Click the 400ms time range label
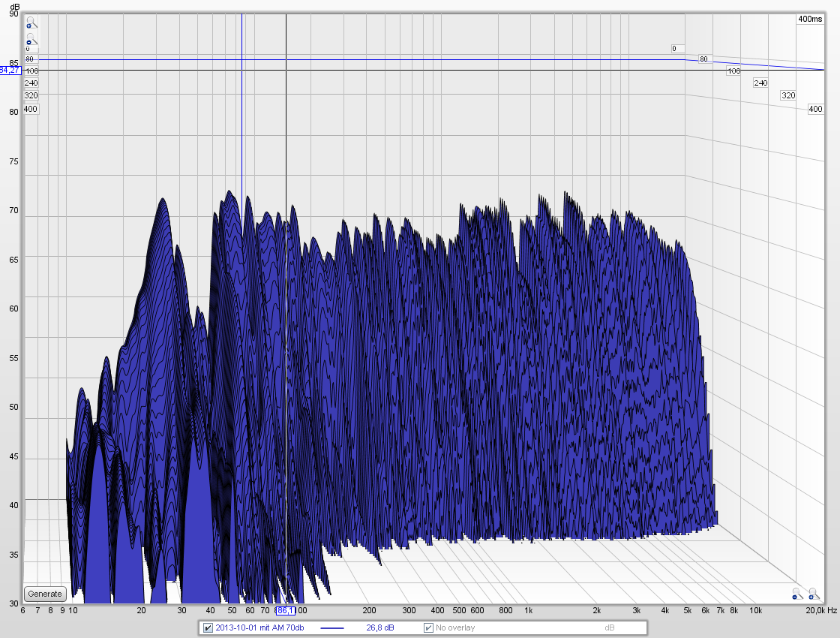 click(810, 19)
